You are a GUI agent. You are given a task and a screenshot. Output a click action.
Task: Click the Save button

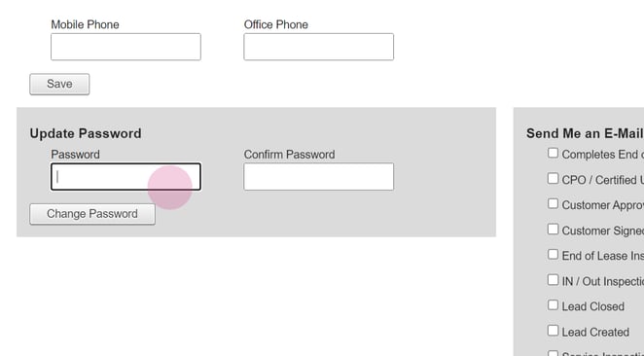tap(59, 85)
